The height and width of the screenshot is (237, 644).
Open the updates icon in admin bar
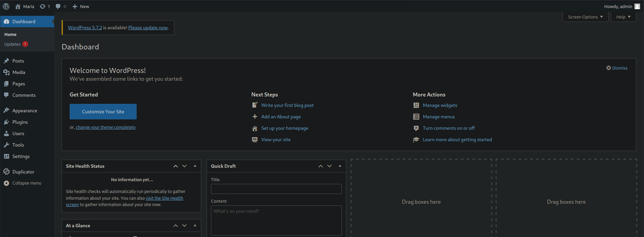point(43,6)
